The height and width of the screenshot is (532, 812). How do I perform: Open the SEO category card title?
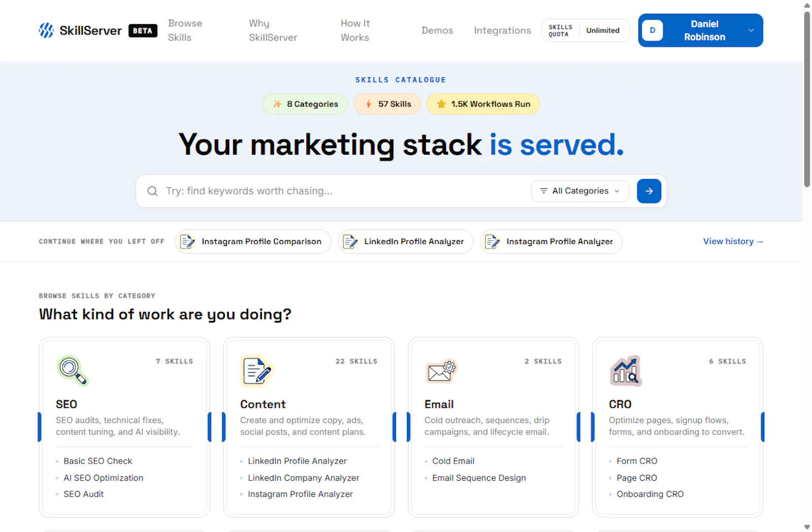point(66,404)
